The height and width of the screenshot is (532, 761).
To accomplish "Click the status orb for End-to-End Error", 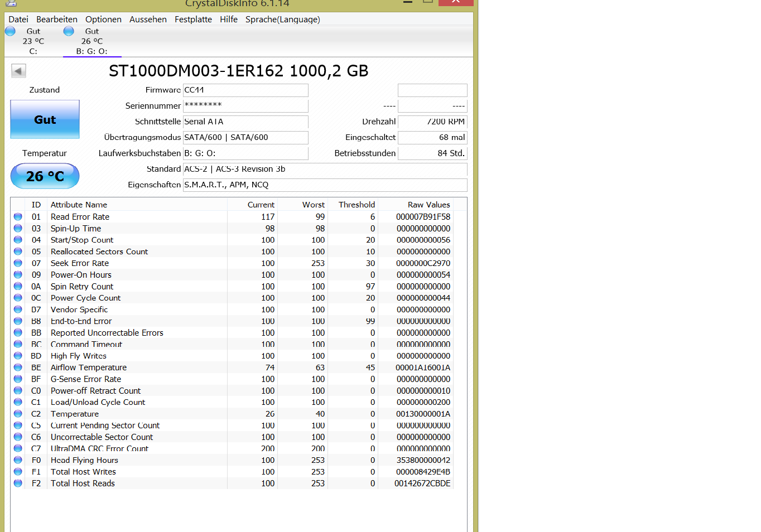I will (18, 321).
